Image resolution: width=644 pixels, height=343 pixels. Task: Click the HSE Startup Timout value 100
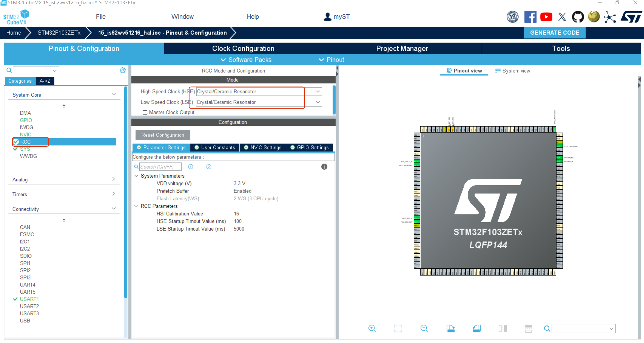(x=238, y=221)
